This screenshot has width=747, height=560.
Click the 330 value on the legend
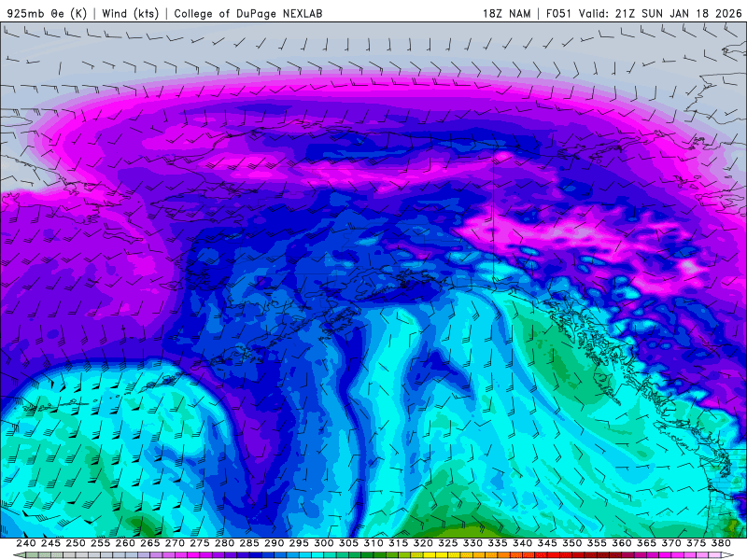(x=472, y=543)
